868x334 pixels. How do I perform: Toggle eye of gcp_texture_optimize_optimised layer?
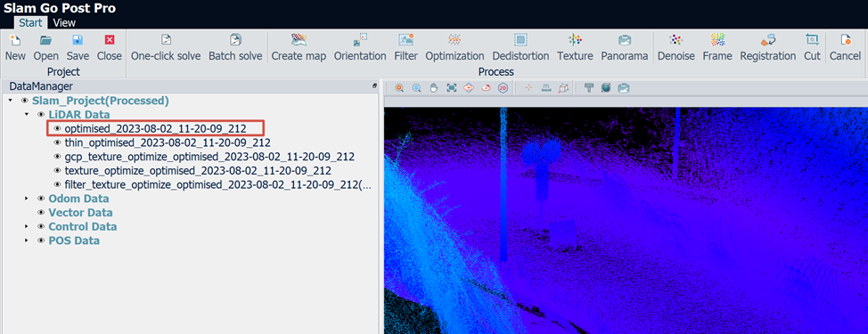coord(58,157)
